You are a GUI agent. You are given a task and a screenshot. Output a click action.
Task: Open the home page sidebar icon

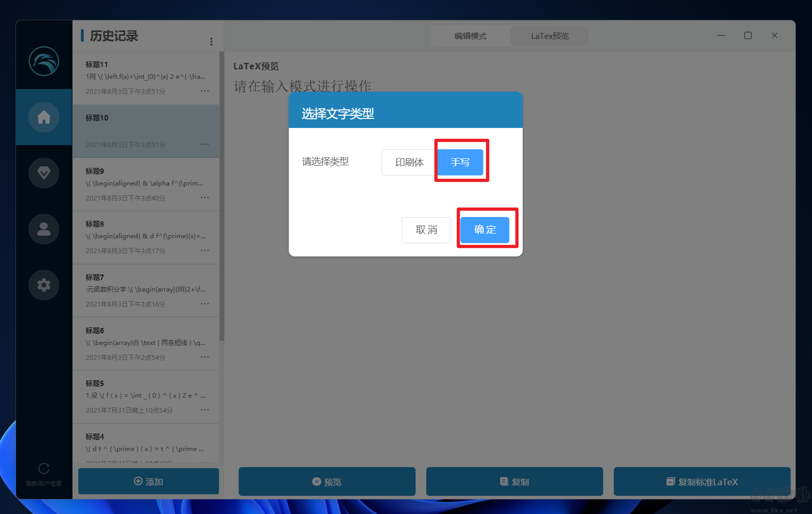coord(44,117)
